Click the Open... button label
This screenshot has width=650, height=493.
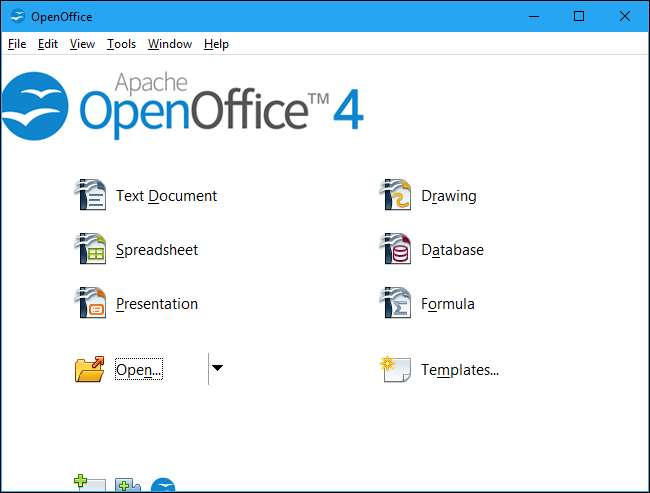click(139, 369)
